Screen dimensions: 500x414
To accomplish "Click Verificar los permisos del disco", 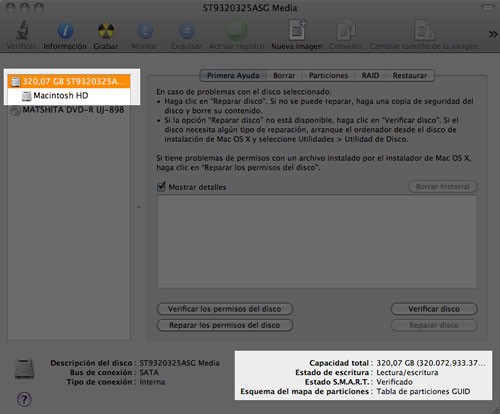I will 225,309.
